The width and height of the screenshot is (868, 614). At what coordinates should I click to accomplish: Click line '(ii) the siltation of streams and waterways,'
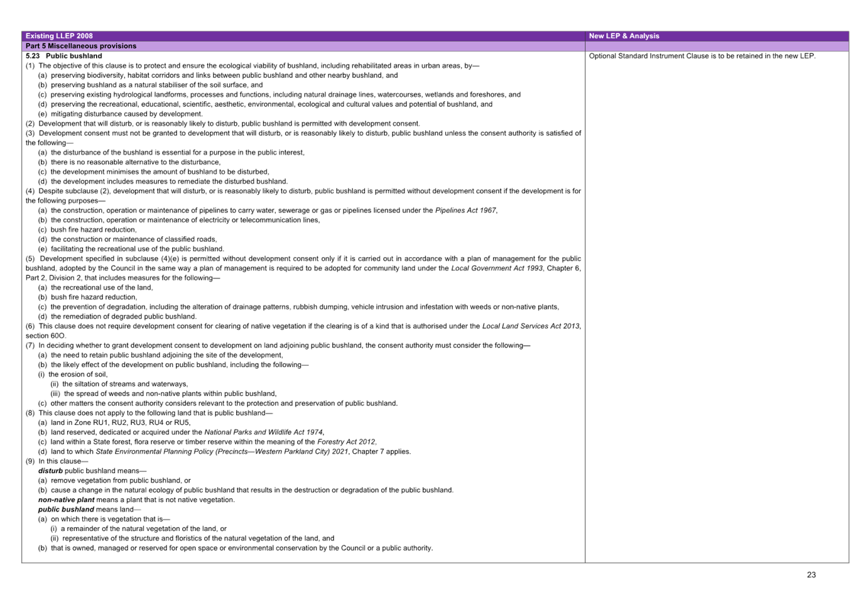pos(119,384)
